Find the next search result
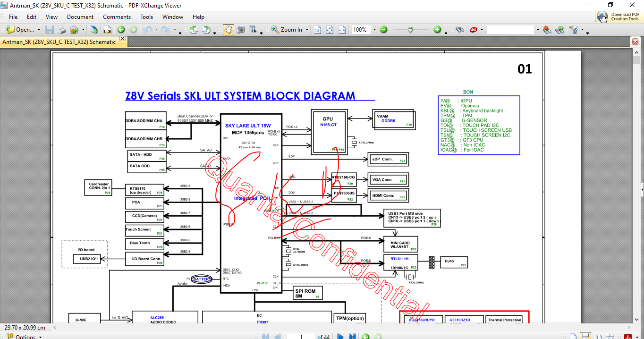 pos(560,30)
